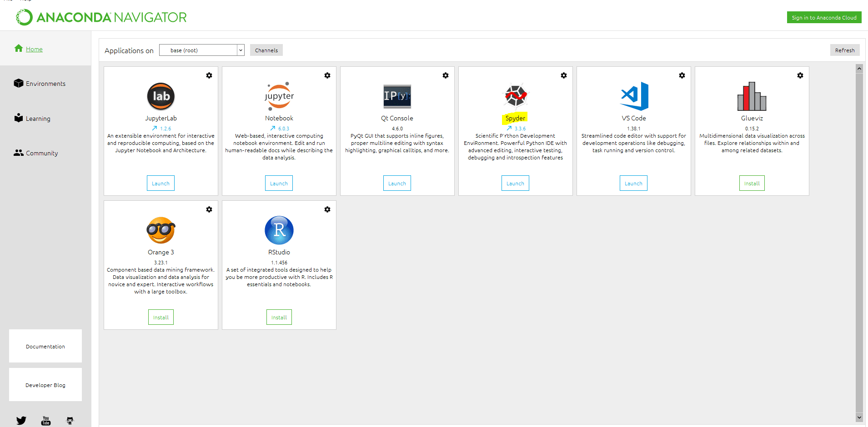
Task: Switch to Environments tab
Action: coord(40,84)
